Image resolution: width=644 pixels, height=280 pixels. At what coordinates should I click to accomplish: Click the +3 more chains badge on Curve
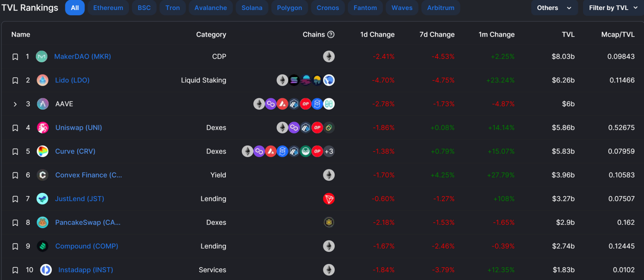pyautogui.click(x=329, y=151)
